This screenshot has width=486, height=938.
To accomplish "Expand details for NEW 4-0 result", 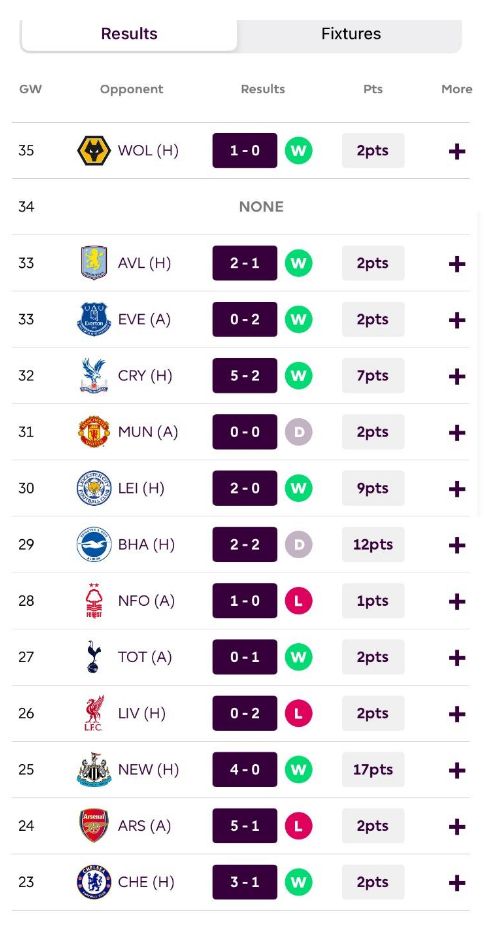I will click(x=457, y=770).
